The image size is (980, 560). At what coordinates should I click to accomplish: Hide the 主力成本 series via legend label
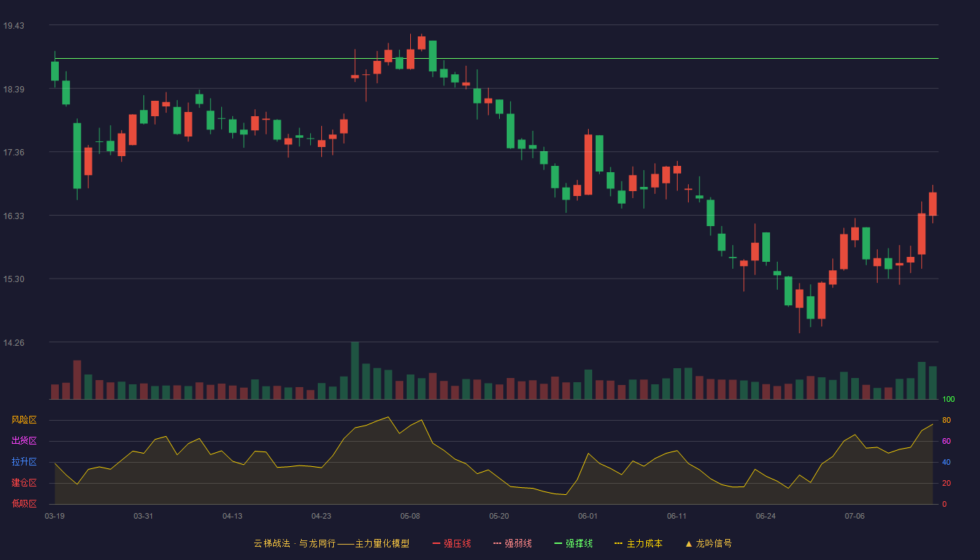click(645, 543)
